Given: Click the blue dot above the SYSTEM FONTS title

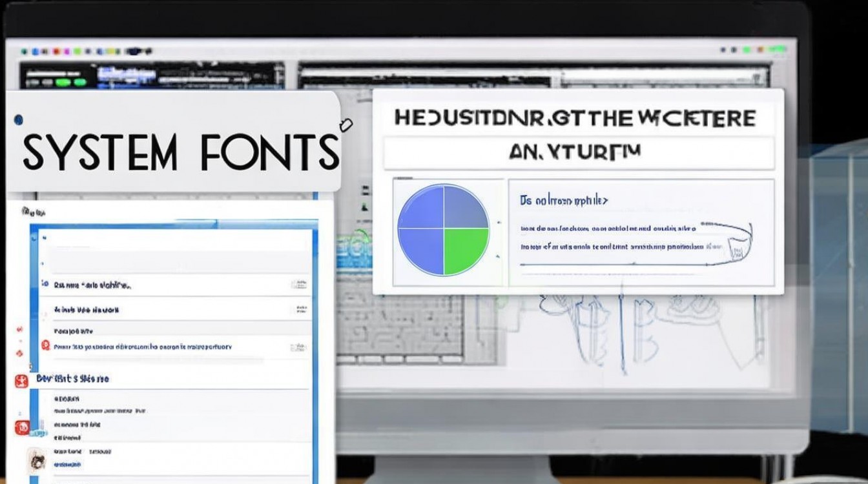Looking at the screenshot, I should tap(19, 119).
